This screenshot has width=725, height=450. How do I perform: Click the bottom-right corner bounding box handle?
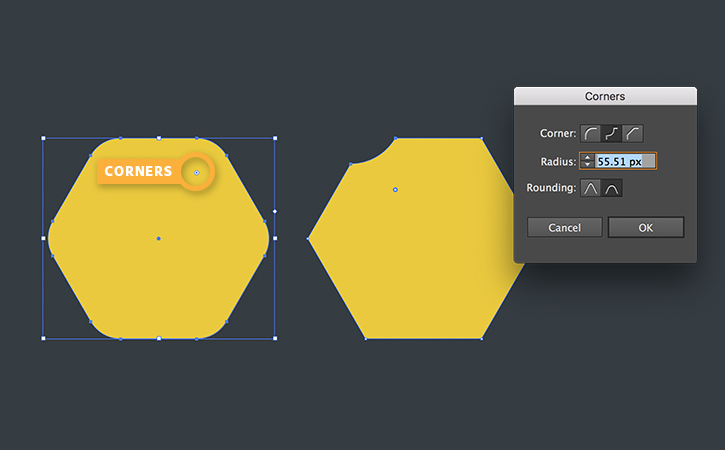tap(275, 339)
